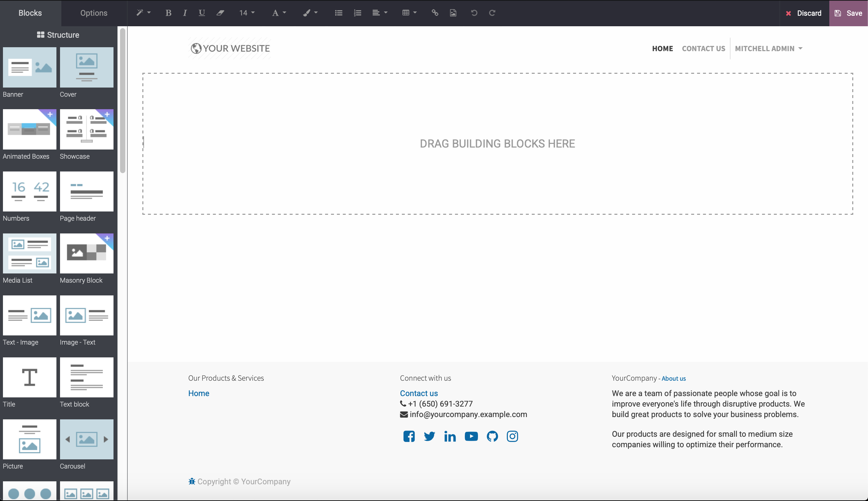Viewport: 868px width, 501px height.
Task: Select the Carousel building block thumbnail
Action: click(x=86, y=439)
